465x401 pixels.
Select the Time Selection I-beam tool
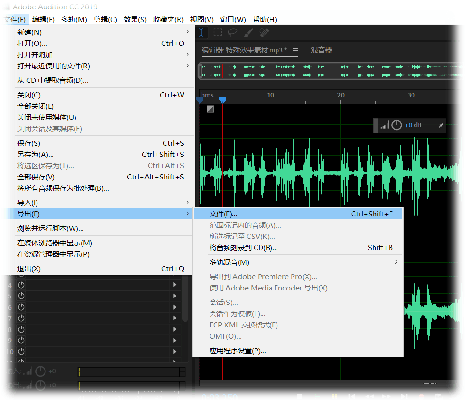pos(202,33)
